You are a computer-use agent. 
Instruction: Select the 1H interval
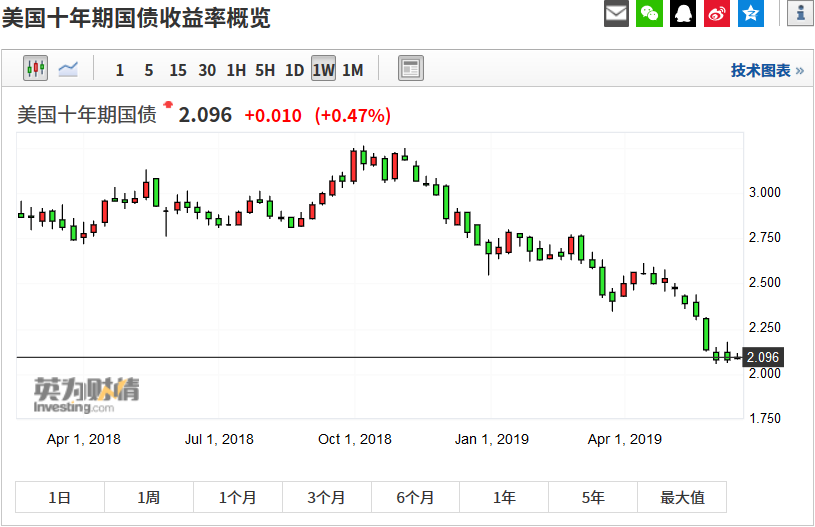(236, 70)
